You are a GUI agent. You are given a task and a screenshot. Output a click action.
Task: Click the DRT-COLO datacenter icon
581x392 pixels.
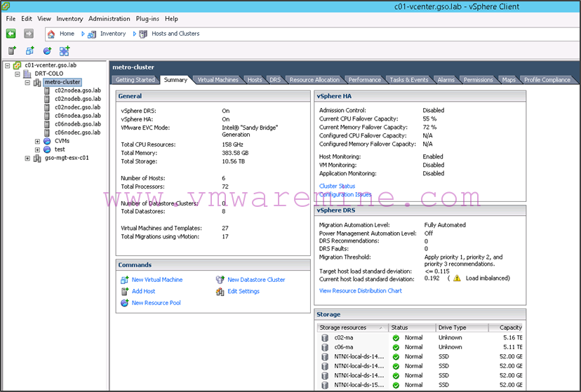click(x=27, y=74)
